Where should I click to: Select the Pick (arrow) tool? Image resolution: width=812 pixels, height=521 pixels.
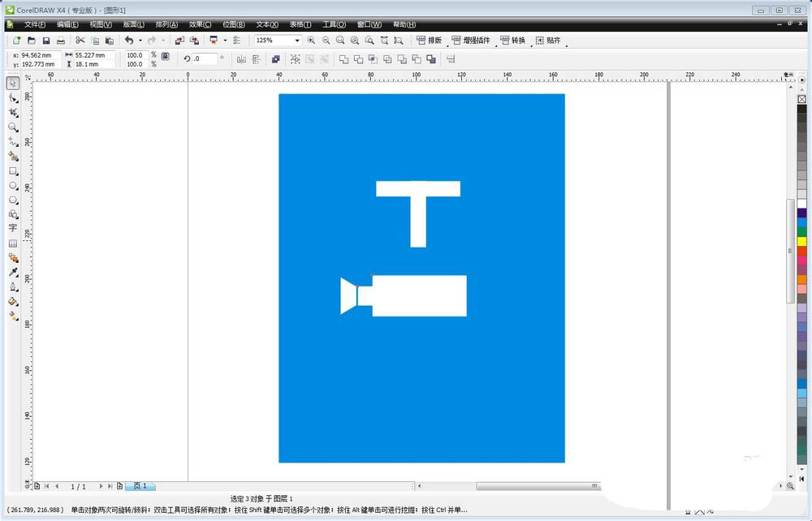(x=13, y=83)
